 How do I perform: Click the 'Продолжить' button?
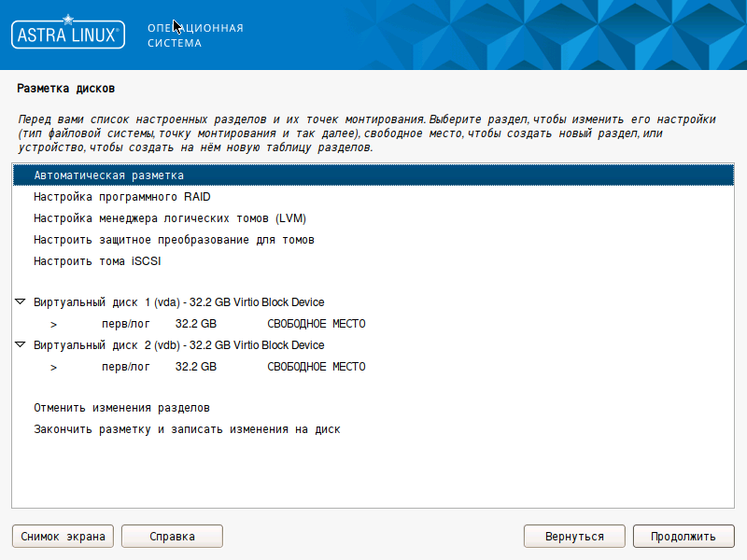pos(684,537)
